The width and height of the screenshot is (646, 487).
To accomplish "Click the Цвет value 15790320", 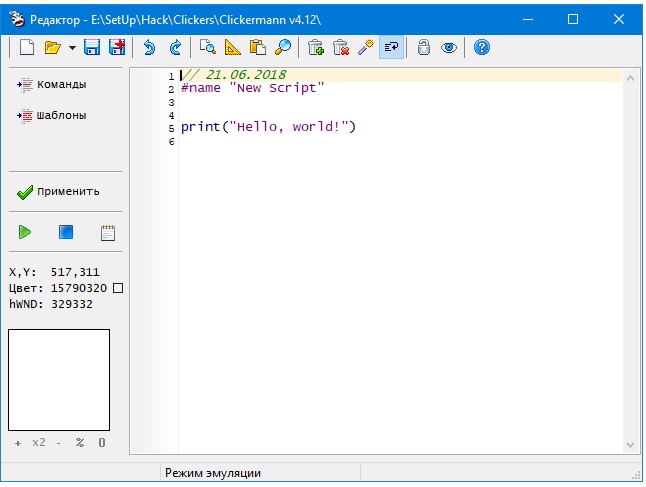I will (79, 288).
